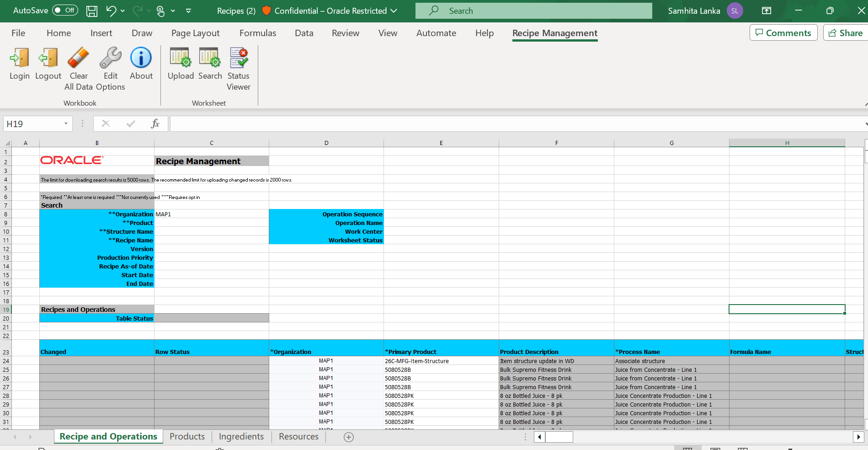
Task: Click the 'Associate structure' cell
Action: [x=671, y=361]
